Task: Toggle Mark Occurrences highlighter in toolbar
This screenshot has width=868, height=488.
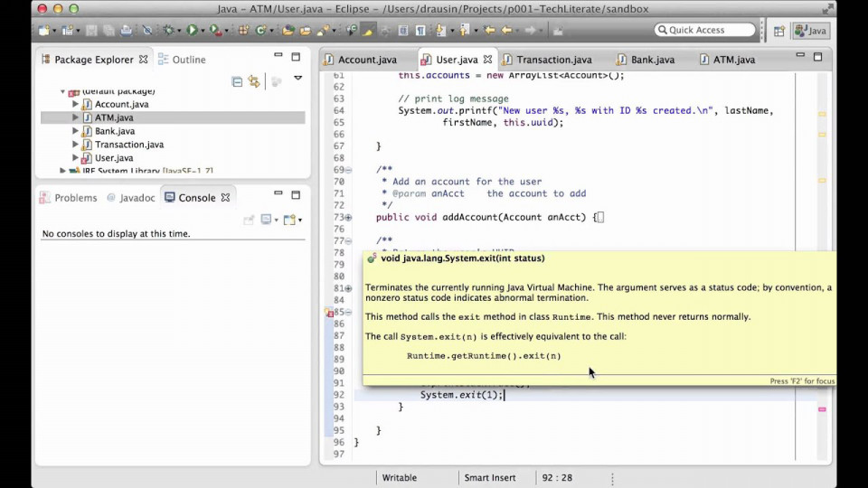Action: click(x=368, y=30)
